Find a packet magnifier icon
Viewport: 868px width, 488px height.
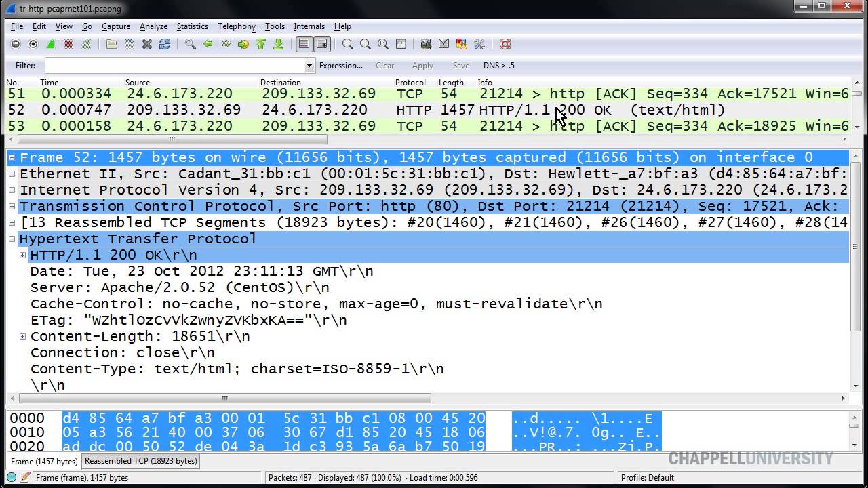[191, 44]
